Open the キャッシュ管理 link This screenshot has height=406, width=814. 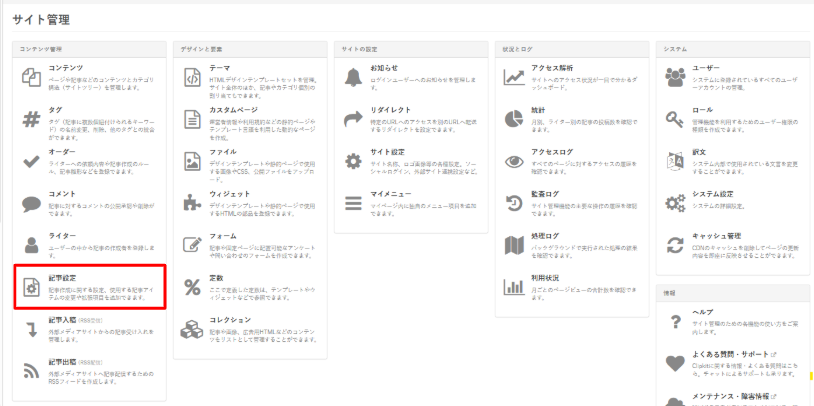717,236
